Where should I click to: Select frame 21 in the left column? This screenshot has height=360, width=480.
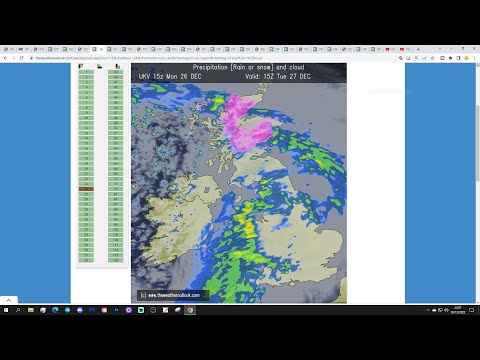click(86, 174)
